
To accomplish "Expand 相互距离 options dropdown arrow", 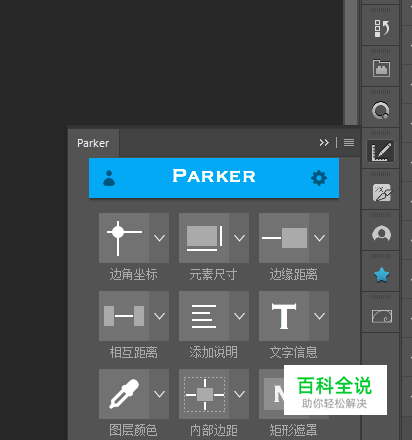I will 159,316.
